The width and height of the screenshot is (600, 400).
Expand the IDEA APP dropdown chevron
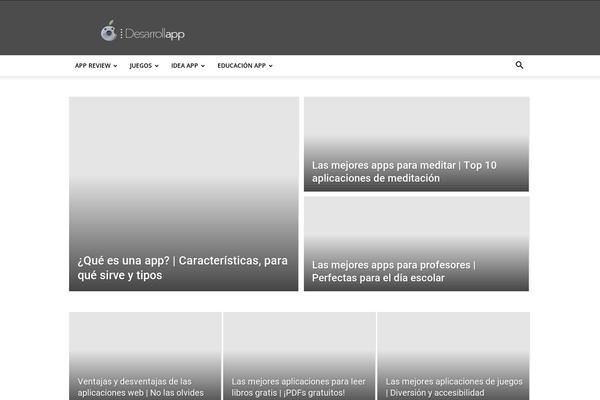(x=203, y=66)
